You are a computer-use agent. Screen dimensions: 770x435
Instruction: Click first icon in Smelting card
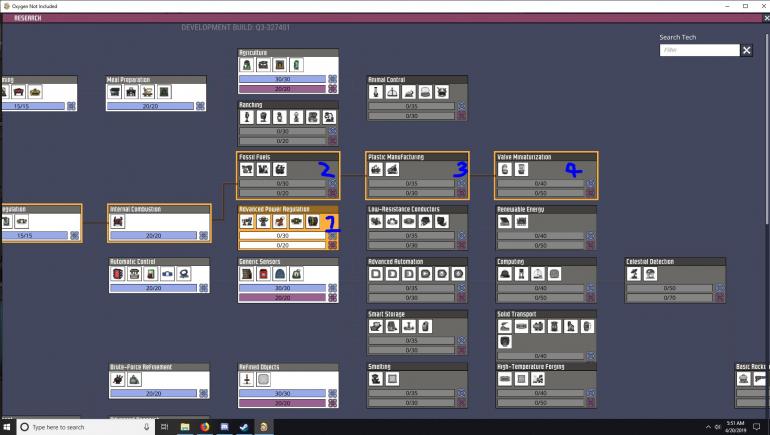(376, 379)
